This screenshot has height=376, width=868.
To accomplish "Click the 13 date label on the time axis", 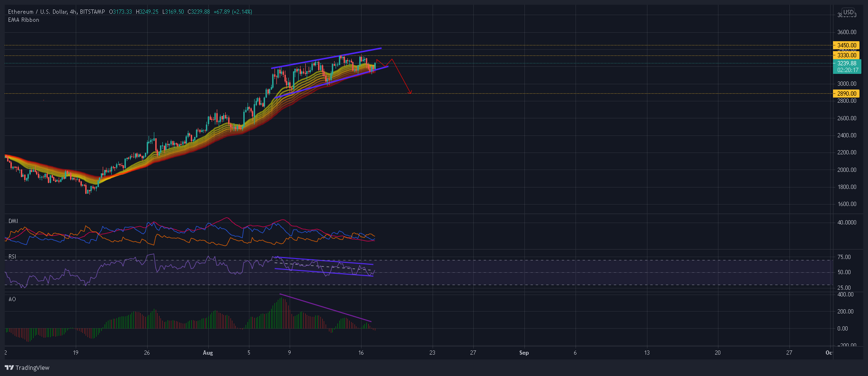I will (647, 353).
